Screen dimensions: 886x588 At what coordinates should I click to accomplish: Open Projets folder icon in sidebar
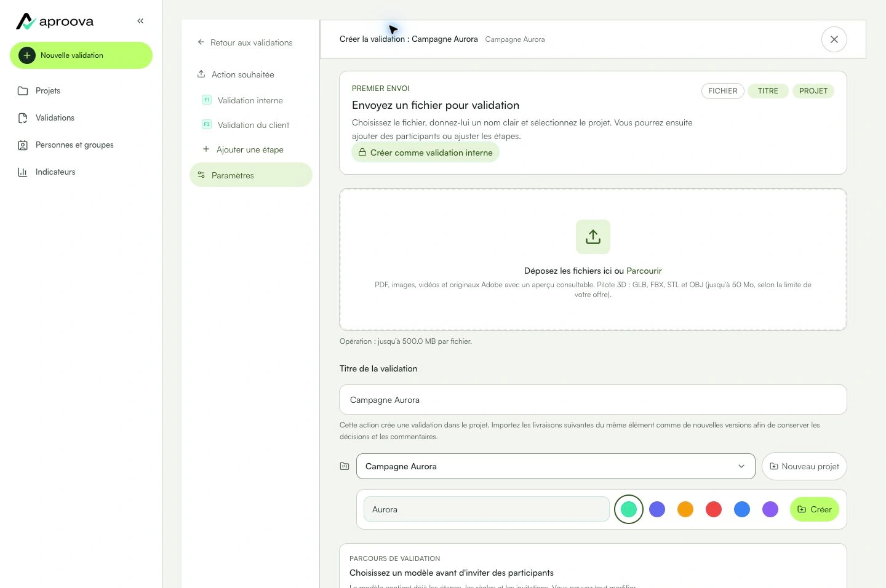coord(23,91)
